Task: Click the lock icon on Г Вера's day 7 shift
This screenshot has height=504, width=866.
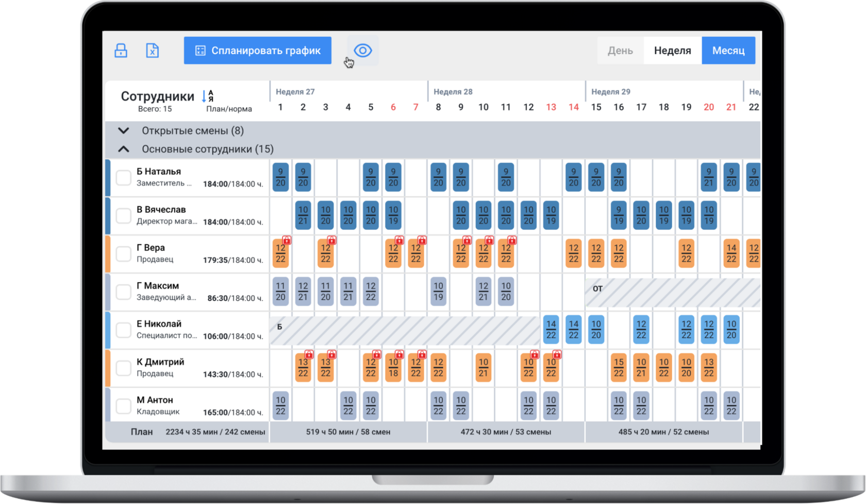Action: pos(422,240)
